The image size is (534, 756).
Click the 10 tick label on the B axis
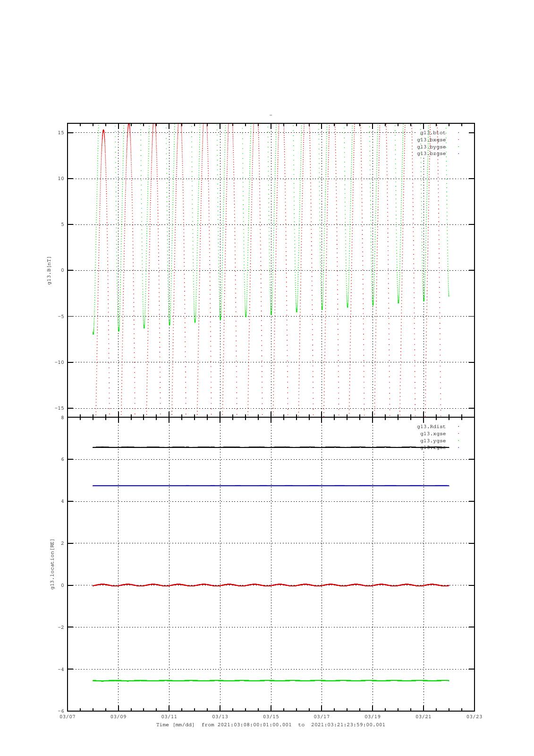pyautogui.click(x=61, y=179)
